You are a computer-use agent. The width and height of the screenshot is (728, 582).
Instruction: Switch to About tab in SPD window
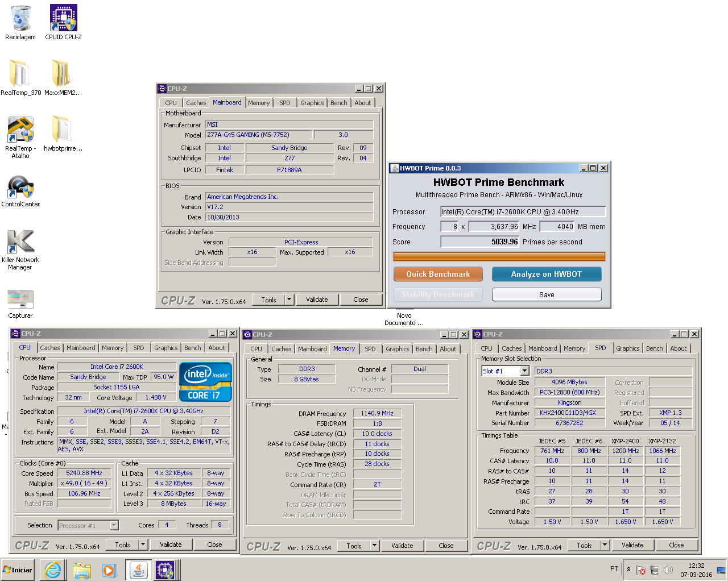[678, 348]
